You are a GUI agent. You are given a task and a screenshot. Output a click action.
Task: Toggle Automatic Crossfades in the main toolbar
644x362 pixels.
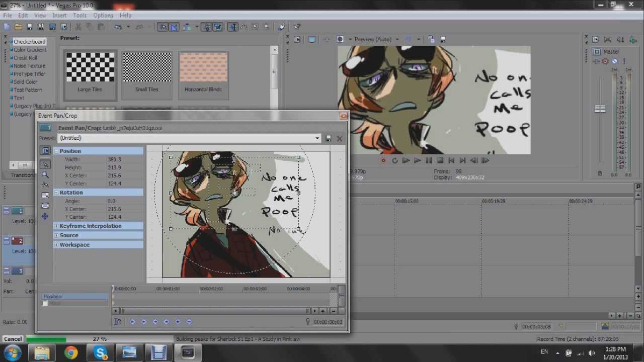174,27
